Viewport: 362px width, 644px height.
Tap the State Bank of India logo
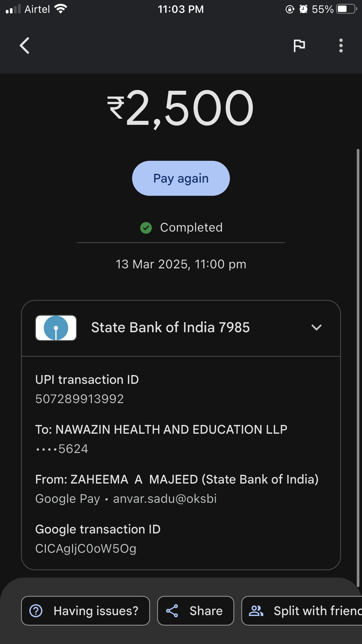pos(56,328)
